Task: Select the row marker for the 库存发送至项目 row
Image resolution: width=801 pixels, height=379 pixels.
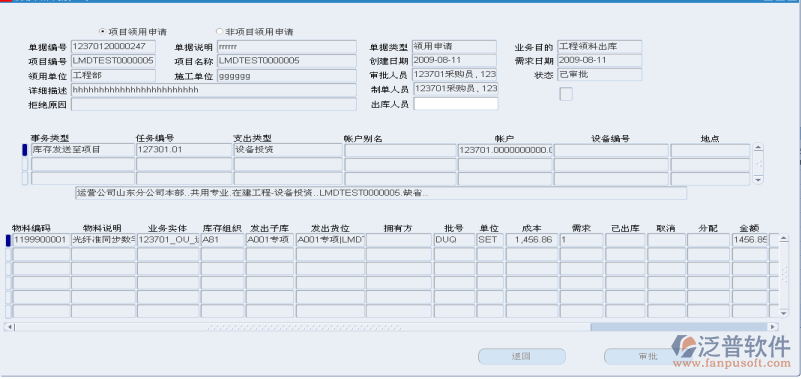Action: click(x=25, y=150)
